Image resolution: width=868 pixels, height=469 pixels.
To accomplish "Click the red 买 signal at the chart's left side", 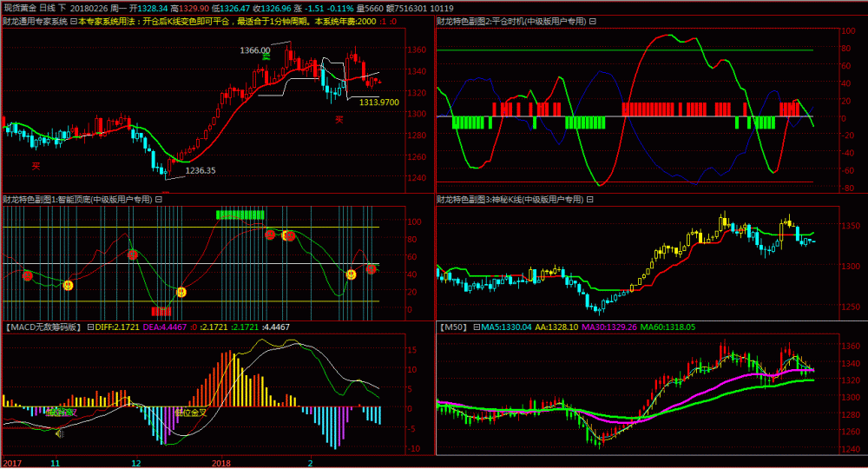I will [x=36, y=166].
